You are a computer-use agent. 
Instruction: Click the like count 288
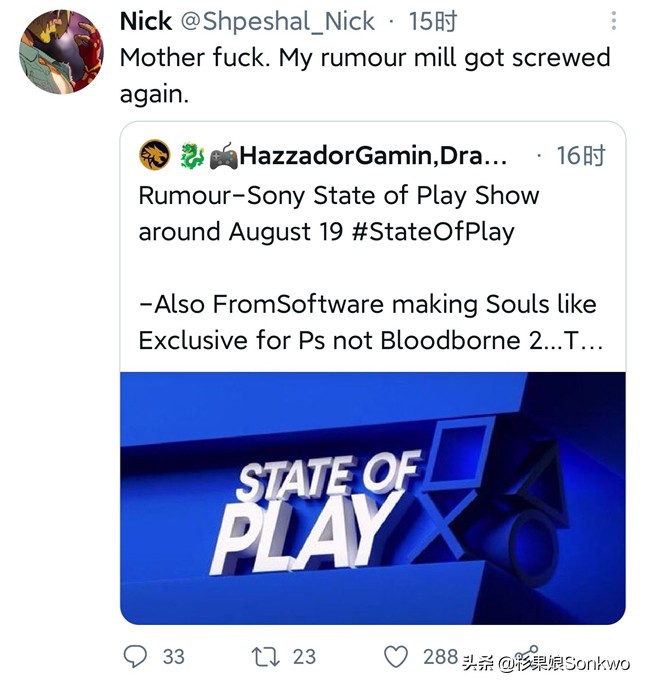pyautogui.click(x=440, y=656)
